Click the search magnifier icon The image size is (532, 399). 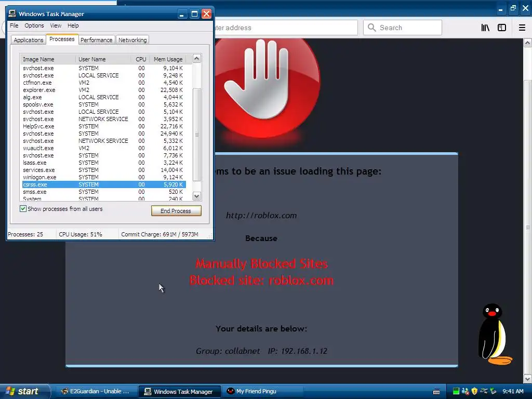[372, 28]
